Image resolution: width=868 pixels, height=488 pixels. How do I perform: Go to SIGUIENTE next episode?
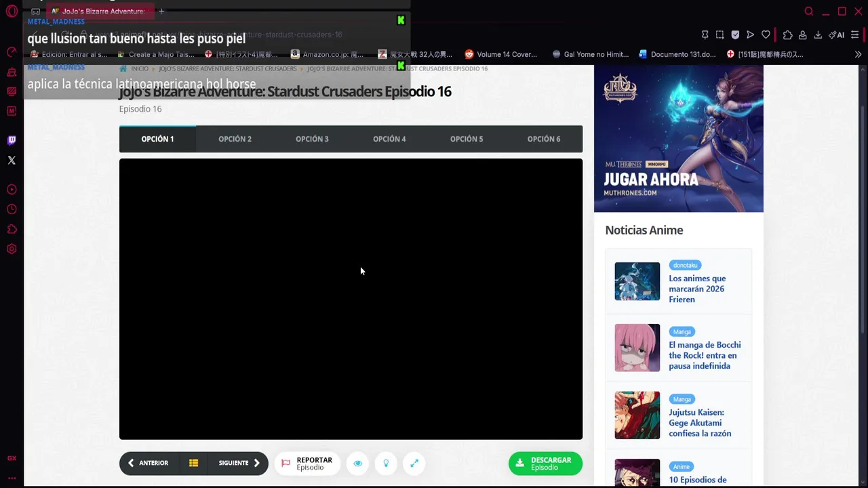(239, 463)
